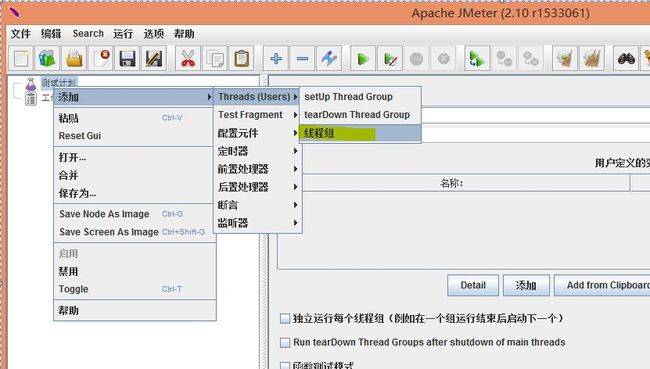Open the Search menu
The width and height of the screenshot is (650, 369).
pyautogui.click(x=88, y=34)
